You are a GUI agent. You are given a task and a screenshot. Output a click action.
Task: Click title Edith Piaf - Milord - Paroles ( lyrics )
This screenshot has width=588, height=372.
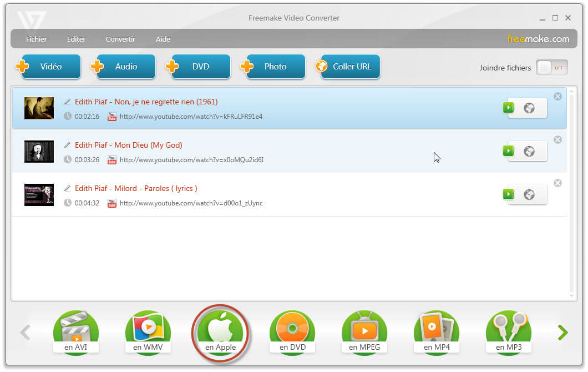136,188
